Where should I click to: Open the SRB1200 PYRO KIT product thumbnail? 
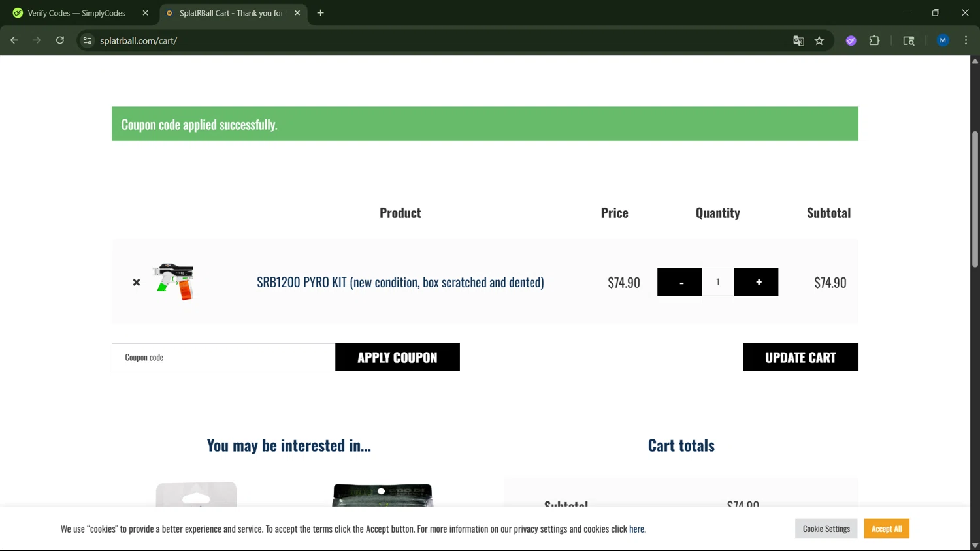(x=174, y=282)
